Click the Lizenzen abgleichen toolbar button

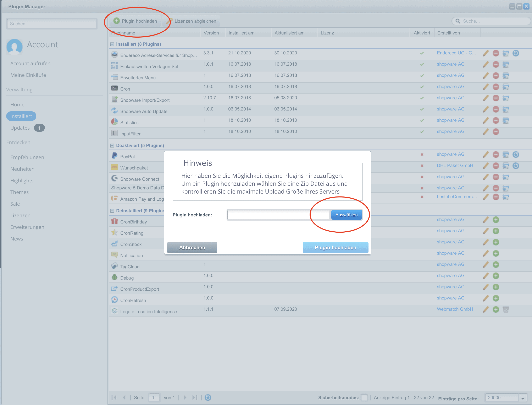coord(192,21)
